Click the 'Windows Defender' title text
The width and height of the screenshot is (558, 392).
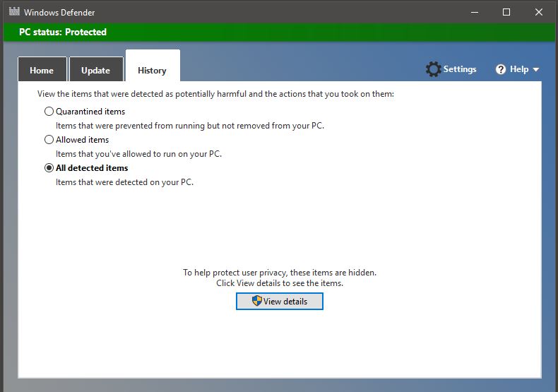tap(59, 13)
